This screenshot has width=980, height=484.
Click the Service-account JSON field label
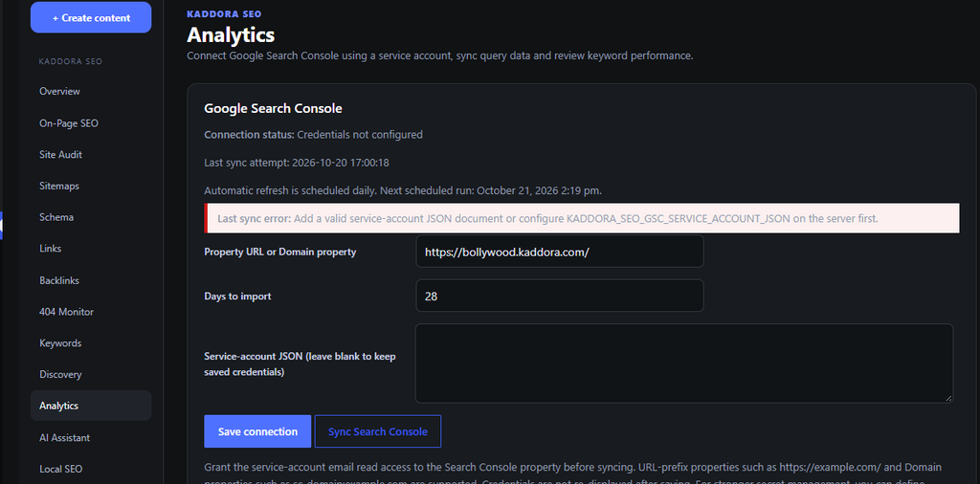point(300,364)
